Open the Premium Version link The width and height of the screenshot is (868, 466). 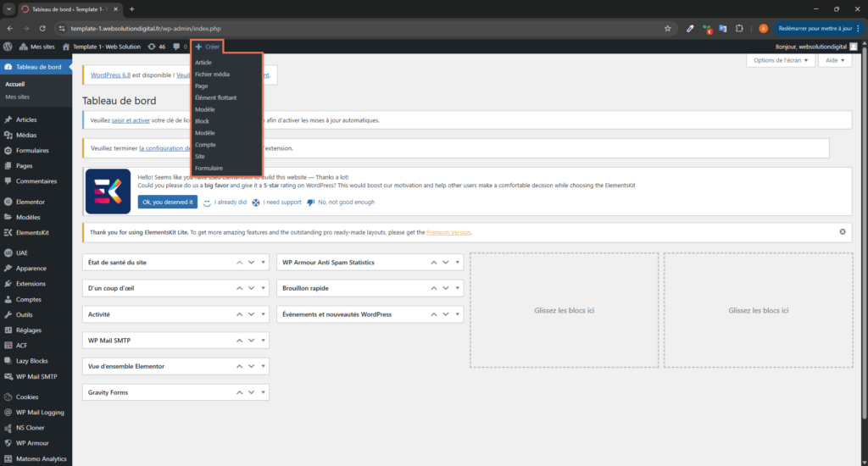pos(448,232)
